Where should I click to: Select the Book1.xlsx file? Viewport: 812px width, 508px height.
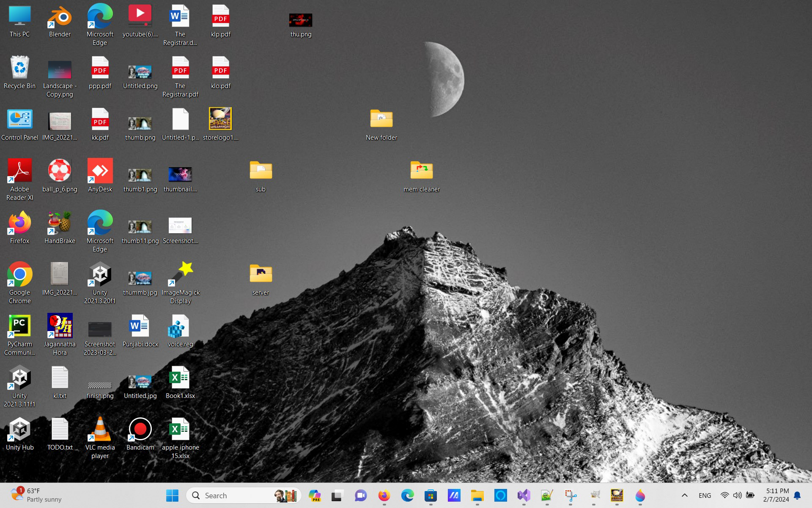pos(180,383)
